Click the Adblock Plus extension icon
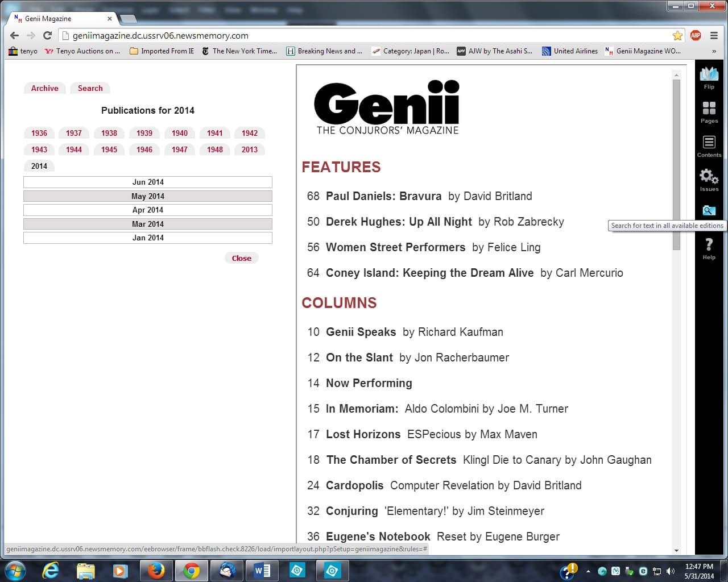 695,35
